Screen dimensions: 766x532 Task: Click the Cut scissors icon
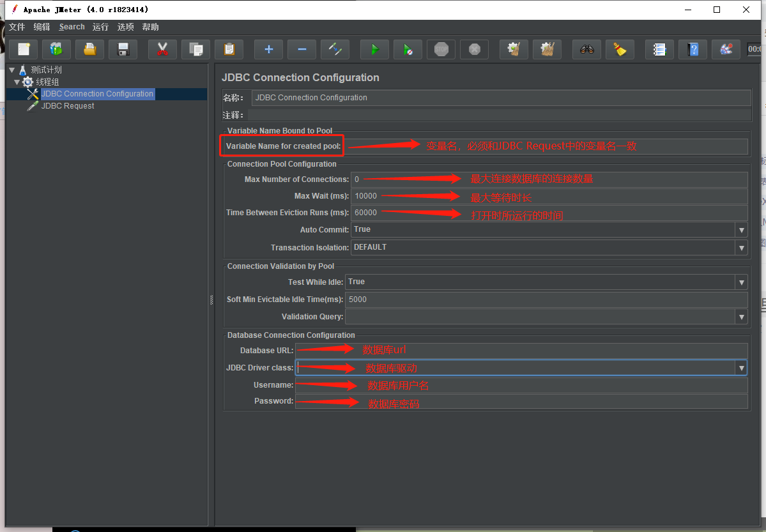(162, 49)
